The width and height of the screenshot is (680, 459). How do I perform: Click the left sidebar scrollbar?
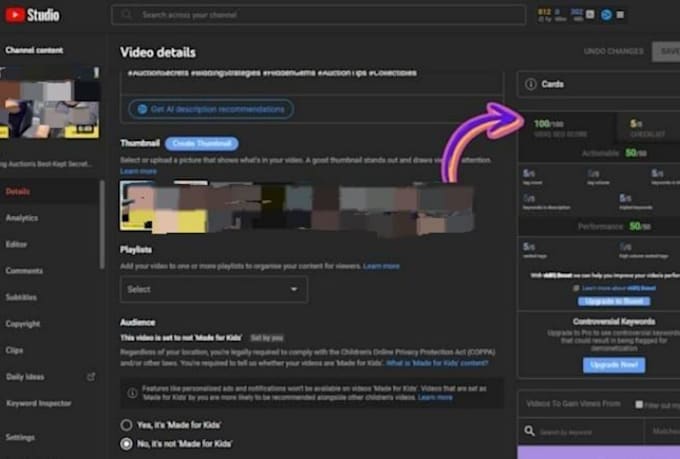pyautogui.click(x=102, y=225)
